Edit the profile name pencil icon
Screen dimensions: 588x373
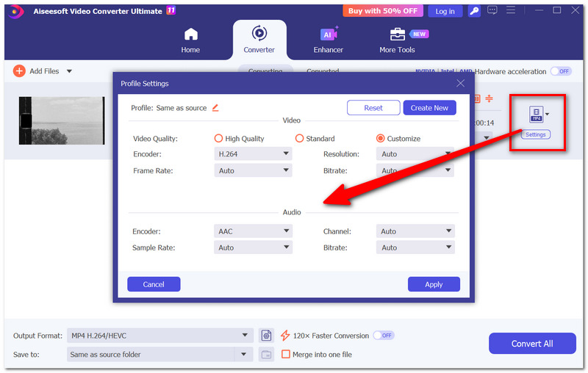pos(215,108)
